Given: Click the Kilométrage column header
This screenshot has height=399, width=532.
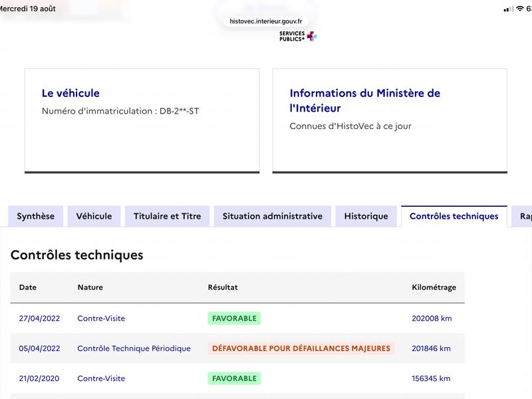Looking at the screenshot, I should coord(434,287).
